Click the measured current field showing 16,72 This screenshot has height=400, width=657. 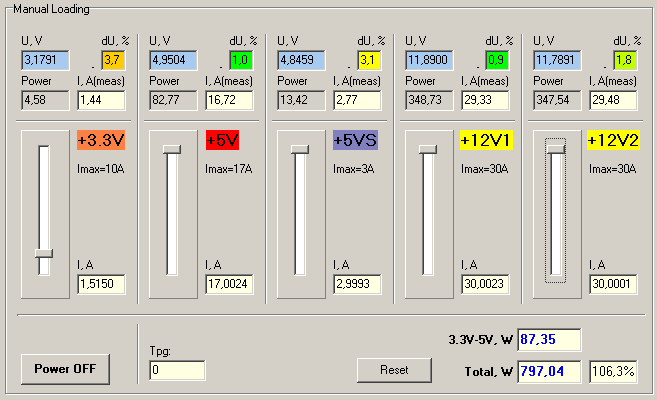tap(228, 100)
